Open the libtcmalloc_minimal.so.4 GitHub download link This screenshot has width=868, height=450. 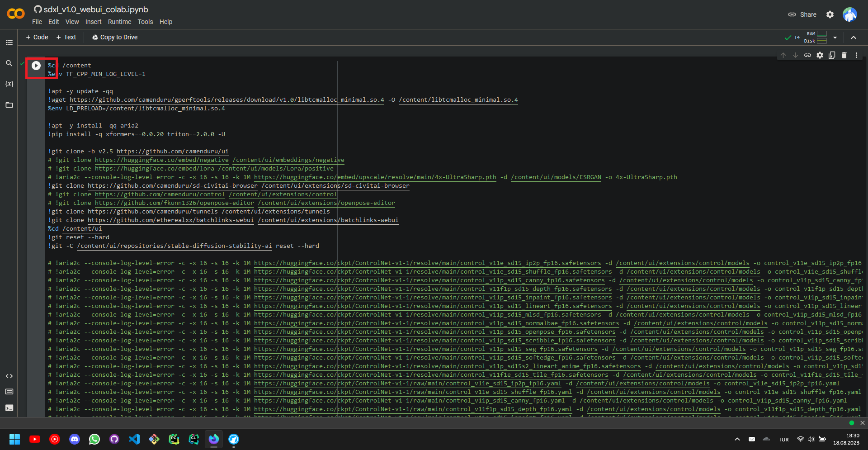click(x=227, y=100)
